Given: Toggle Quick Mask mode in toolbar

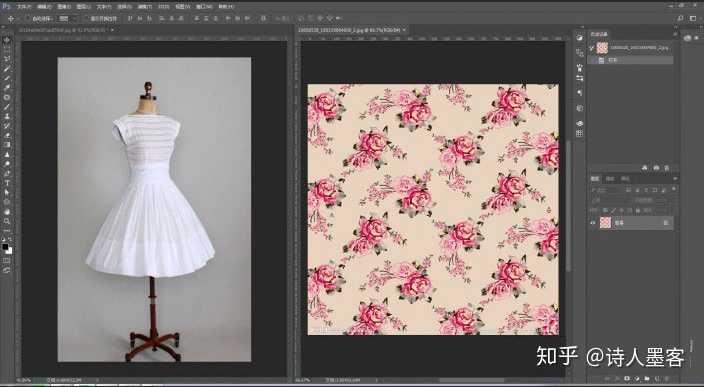Looking at the screenshot, I should 7,260.
